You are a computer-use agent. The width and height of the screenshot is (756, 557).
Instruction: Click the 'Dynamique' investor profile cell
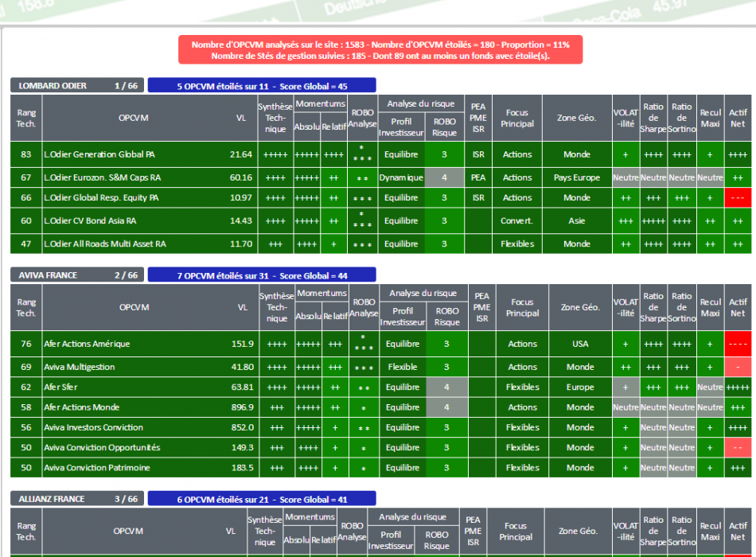[401, 177]
